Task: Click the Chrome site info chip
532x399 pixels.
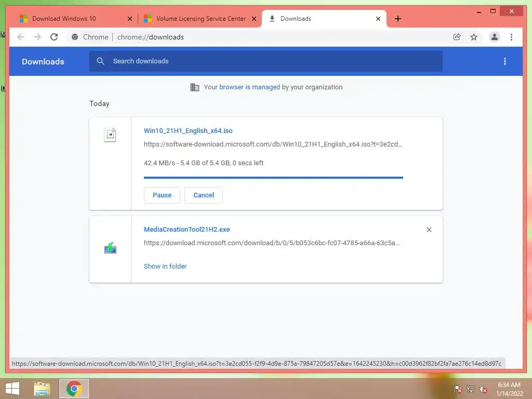Action: click(90, 37)
